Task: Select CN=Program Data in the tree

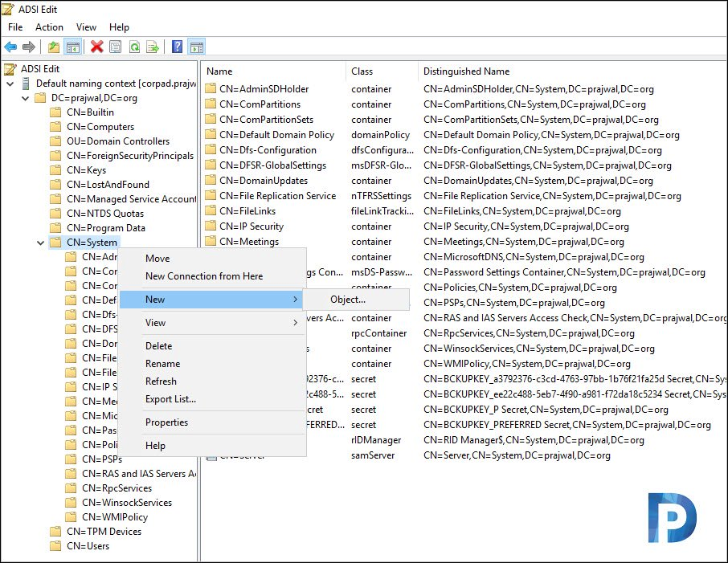Action: tap(106, 228)
